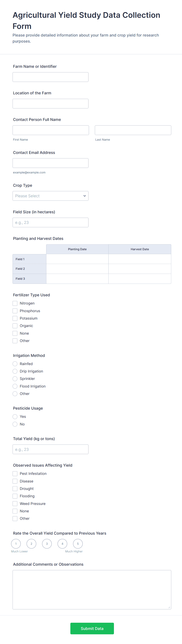Image resolution: width=182 pixels, height=644 pixels.
Task: Rate overall yield as 5
Action: click(78, 544)
